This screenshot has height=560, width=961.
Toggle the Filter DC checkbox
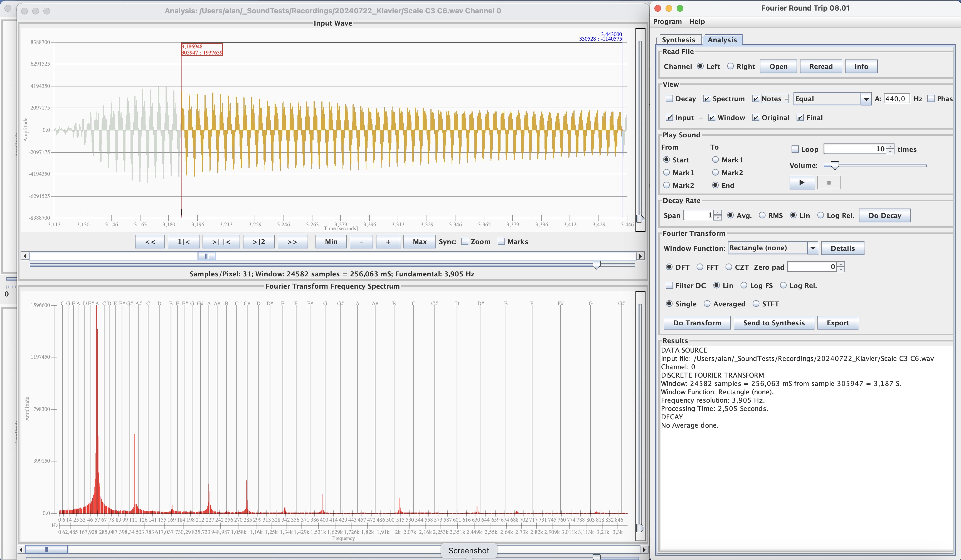point(669,286)
